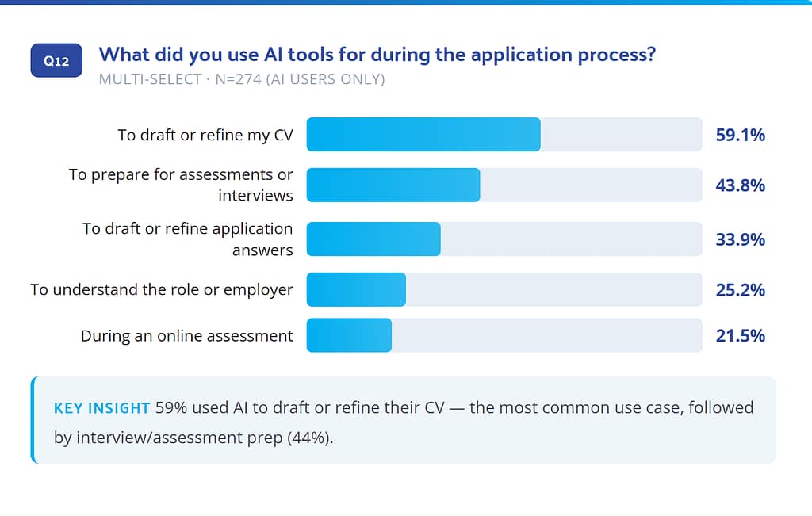Image resolution: width=812 pixels, height=516 pixels.
Task: Select "To understand the role or employer" label
Action: pos(162,289)
